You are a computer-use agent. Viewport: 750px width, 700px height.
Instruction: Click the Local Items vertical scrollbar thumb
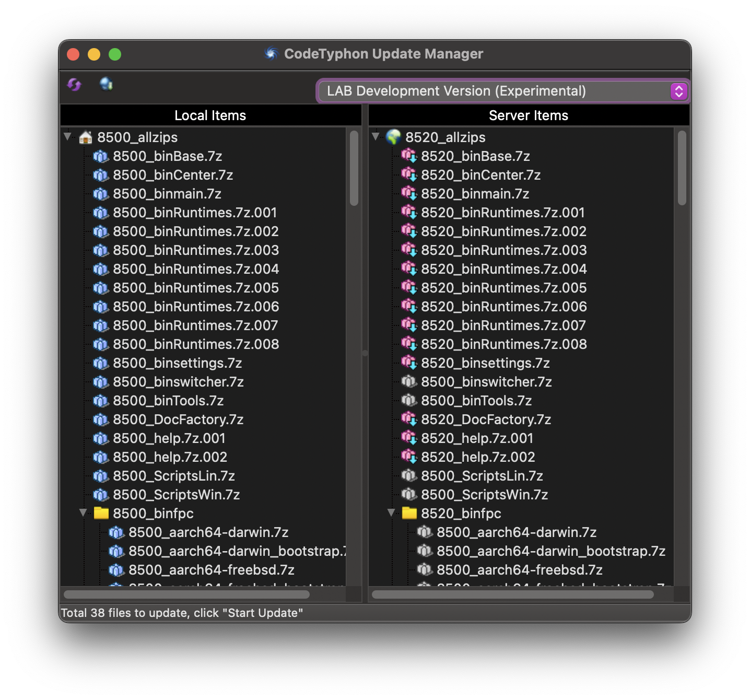[354, 168]
